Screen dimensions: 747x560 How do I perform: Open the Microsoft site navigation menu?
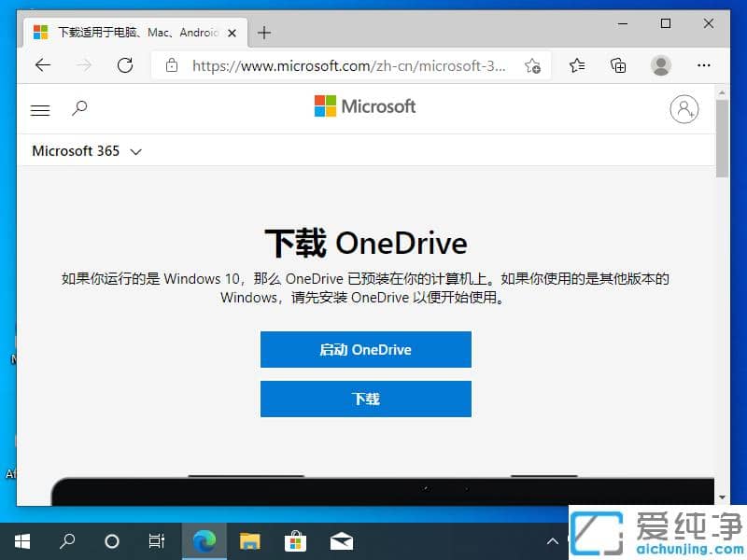[39, 109]
